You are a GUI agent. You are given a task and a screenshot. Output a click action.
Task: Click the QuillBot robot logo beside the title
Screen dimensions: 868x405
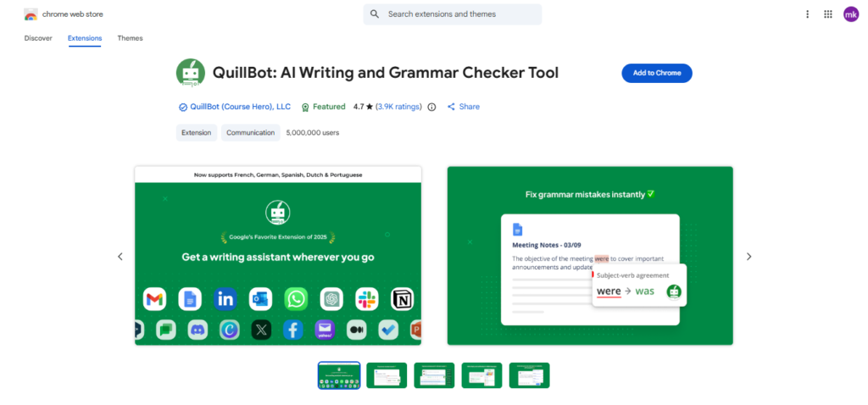[191, 73]
